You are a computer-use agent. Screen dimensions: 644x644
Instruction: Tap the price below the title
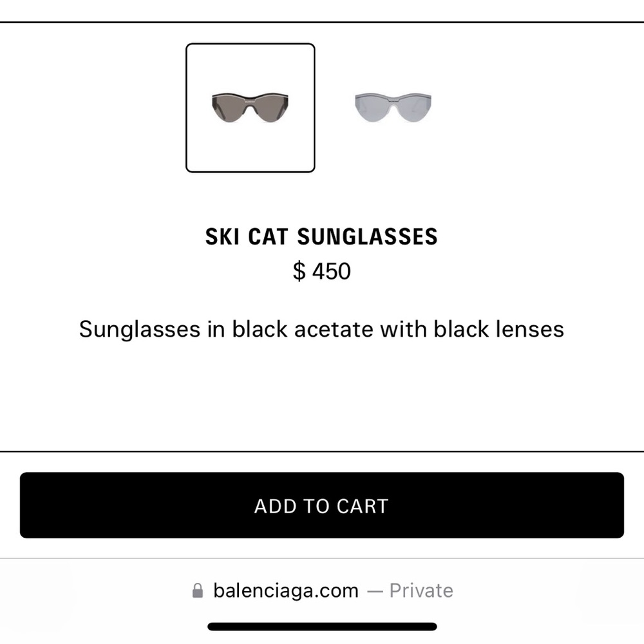[323, 271]
